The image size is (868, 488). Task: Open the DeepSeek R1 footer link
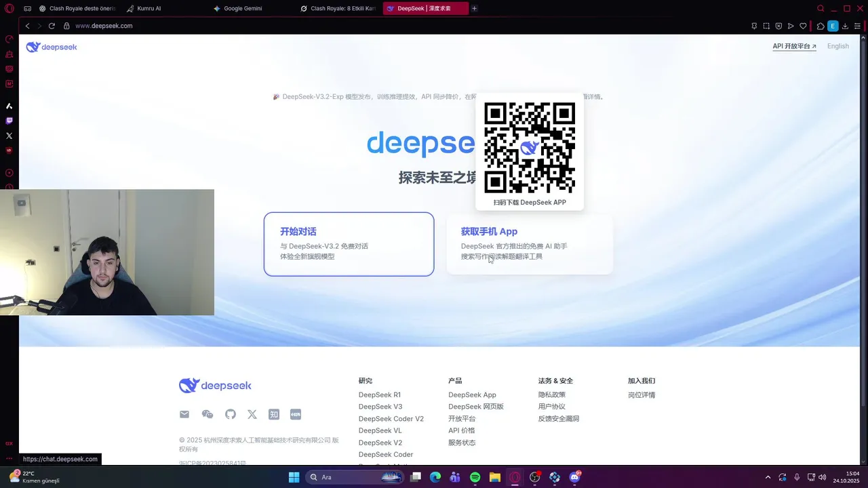tap(380, 394)
